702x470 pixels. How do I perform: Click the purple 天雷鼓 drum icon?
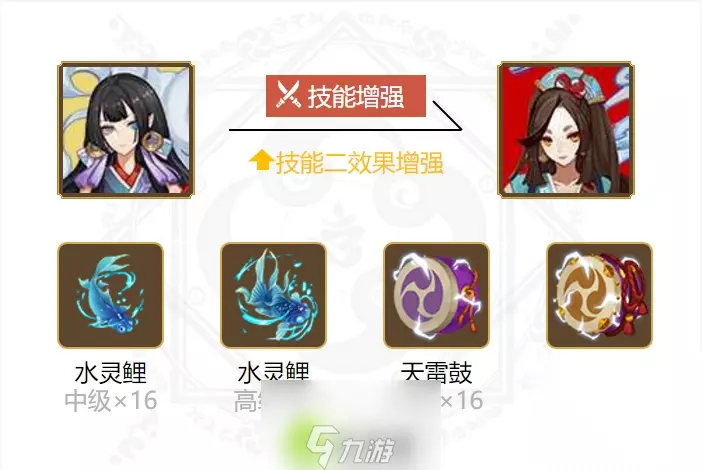pos(437,295)
